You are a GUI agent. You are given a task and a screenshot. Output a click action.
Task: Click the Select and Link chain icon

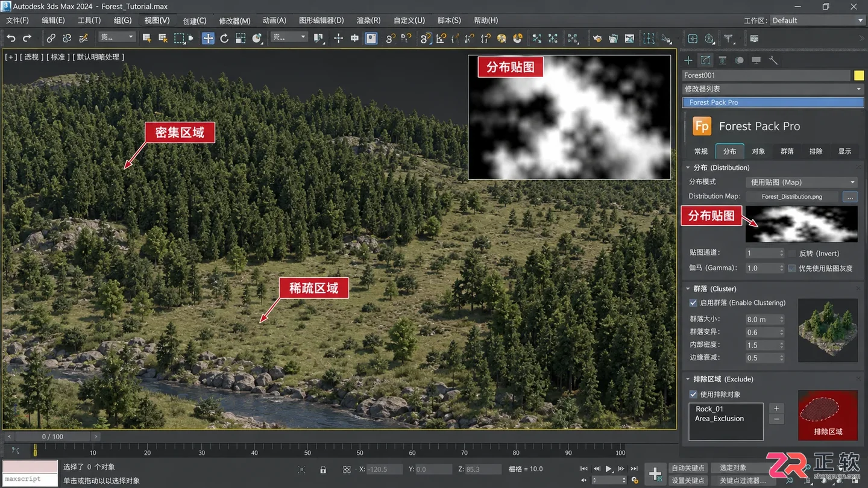coord(51,38)
